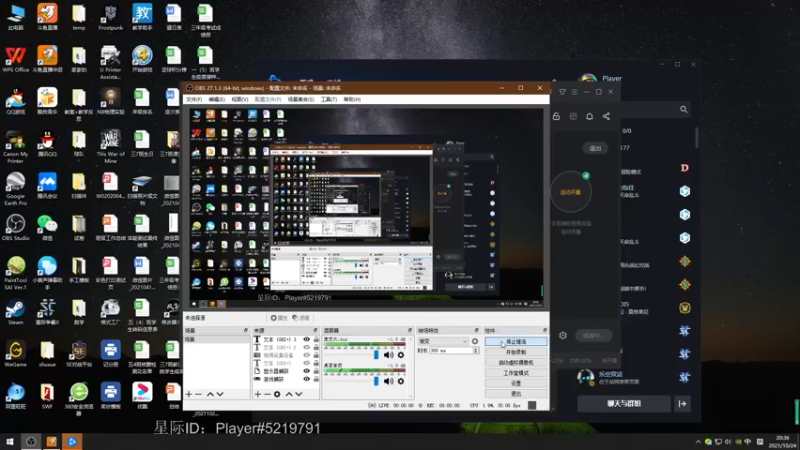
Task: Click remove source minus icon in Sources panel
Action: (x=267, y=394)
